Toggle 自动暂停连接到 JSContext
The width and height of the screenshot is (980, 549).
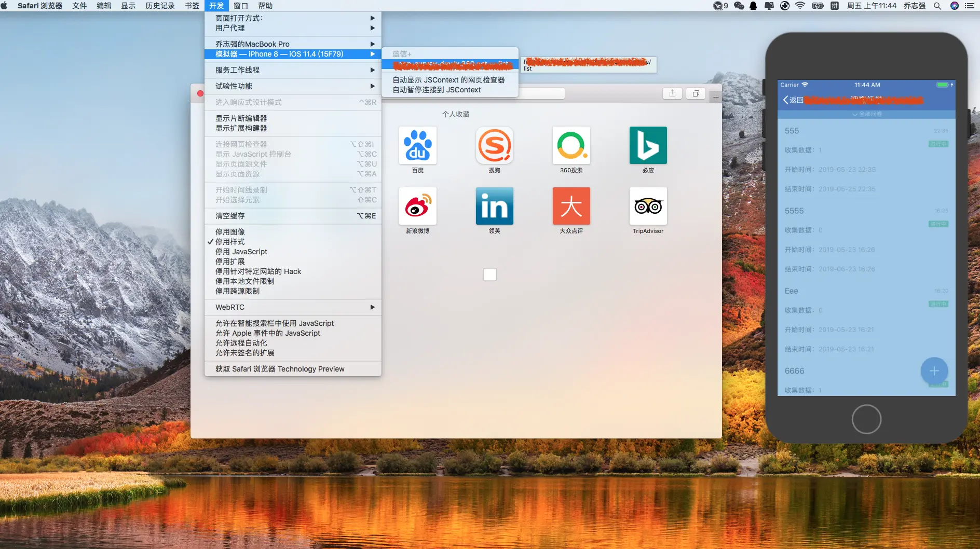(x=450, y=90)
